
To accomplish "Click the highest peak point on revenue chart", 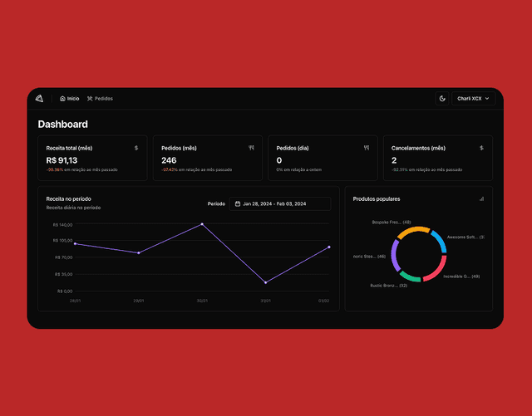I will 201,224.
